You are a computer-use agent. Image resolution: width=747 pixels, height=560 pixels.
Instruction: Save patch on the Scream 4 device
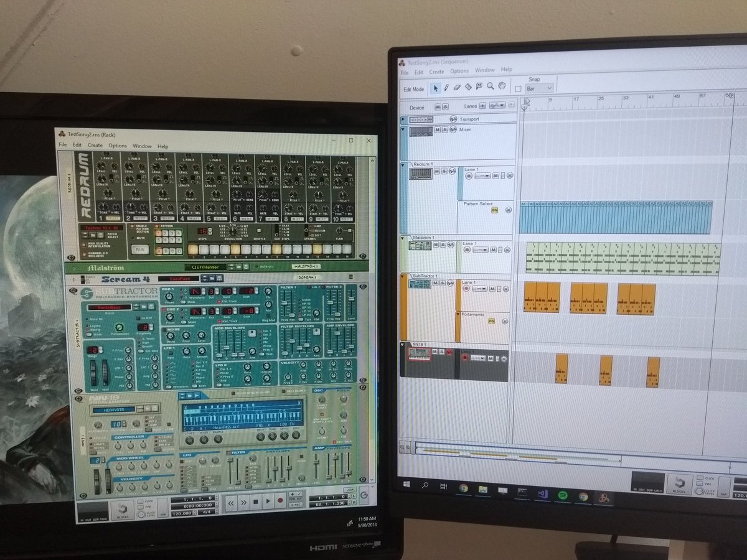pos(218,279)
